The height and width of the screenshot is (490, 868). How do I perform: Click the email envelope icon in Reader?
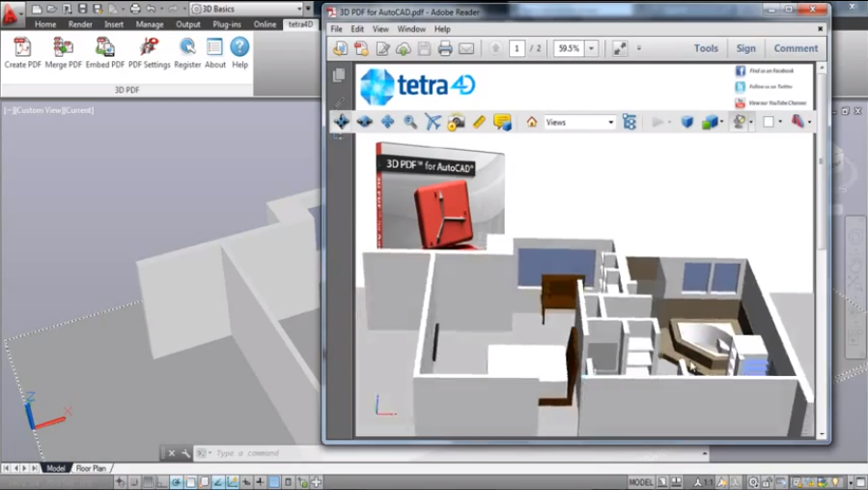(x=466, y=48)
